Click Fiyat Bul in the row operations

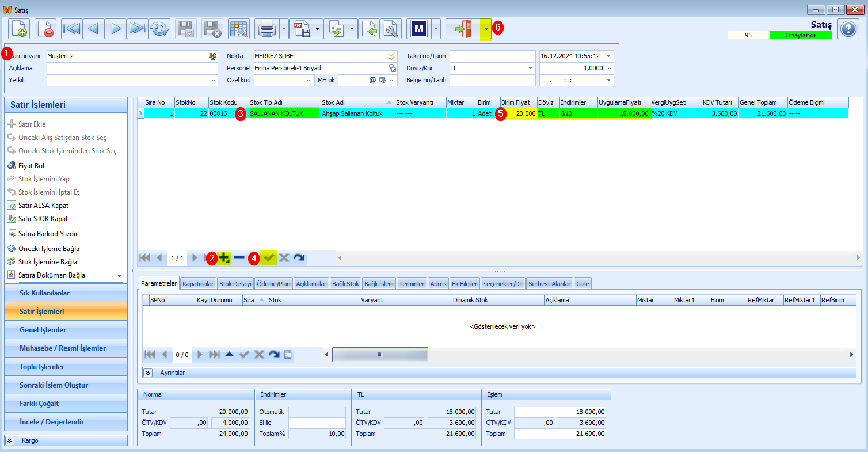[x=31, y=166]
